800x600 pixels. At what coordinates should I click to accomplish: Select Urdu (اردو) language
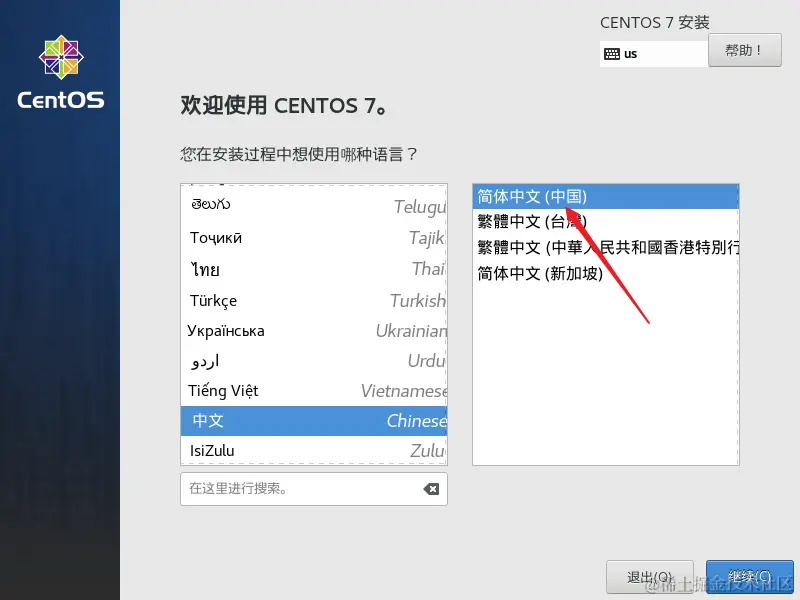(314, 361)
